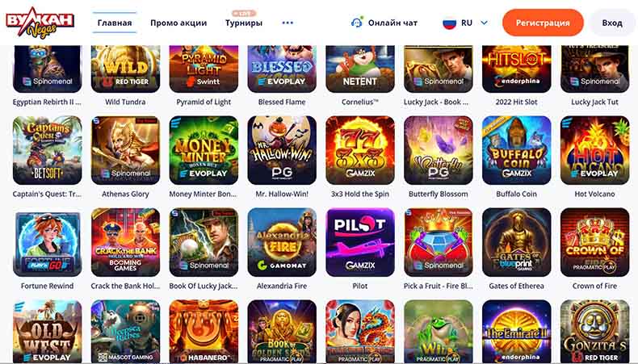Open the Crown of Fire game tile

coord(595,242)
